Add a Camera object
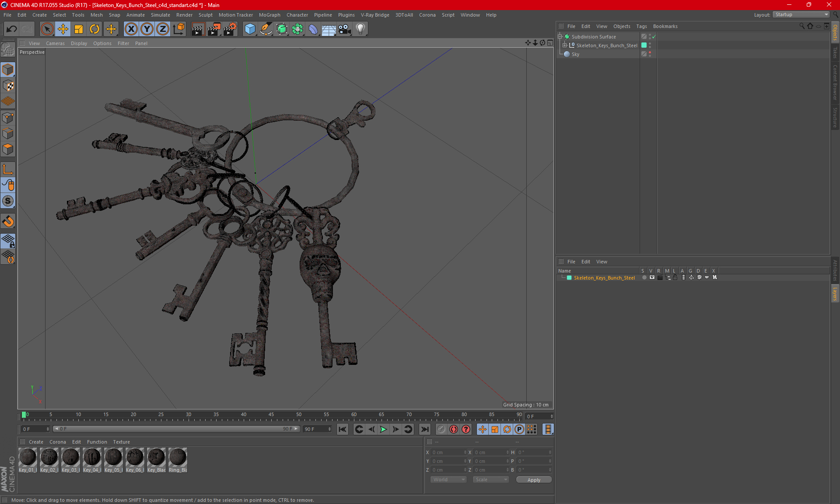This screenshot has height=504, width=840. (345, 29)
